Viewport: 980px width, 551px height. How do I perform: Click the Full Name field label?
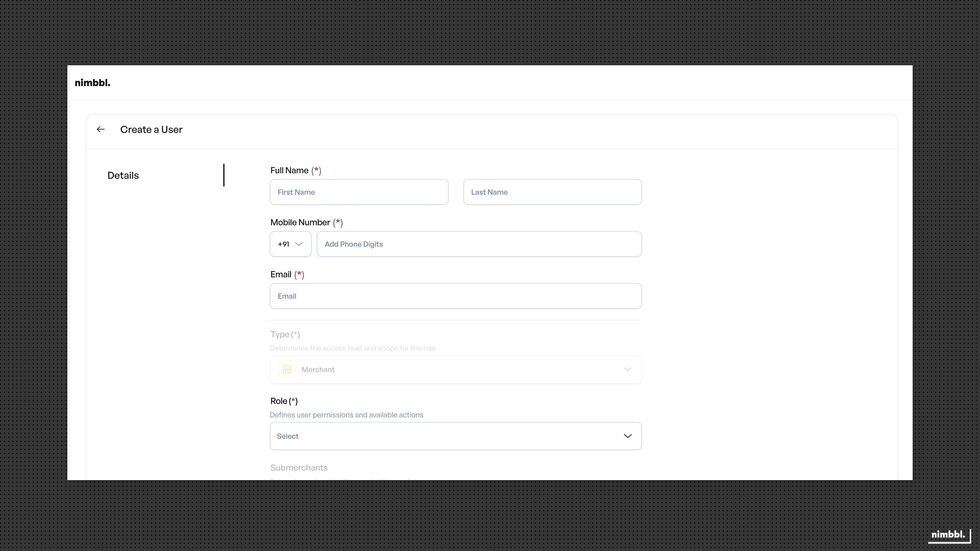click(290, 170)
